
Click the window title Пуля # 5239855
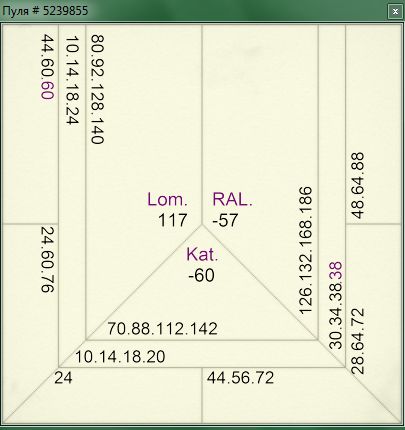(x=45, y=11)
